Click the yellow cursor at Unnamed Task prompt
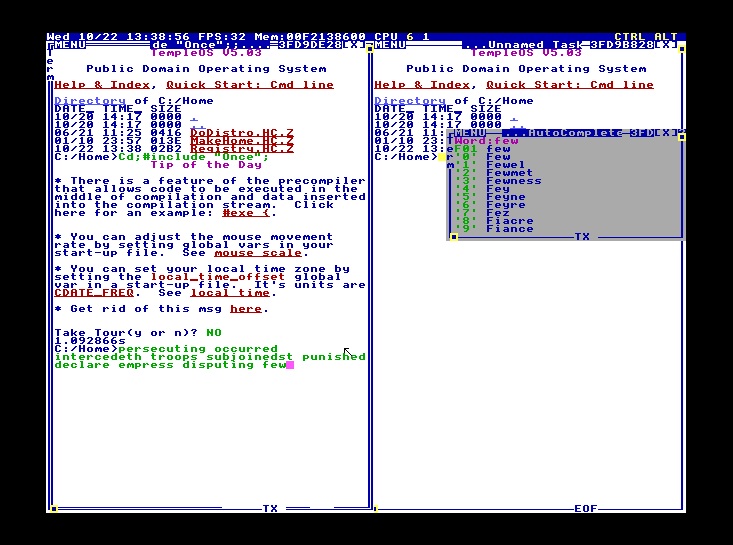This screenshot has height=545, width=733. [x=442, y=157]
